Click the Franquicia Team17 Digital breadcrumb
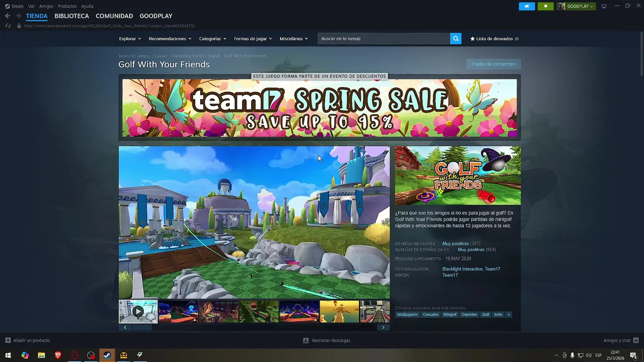This screenshot has width=644, height=362. tap(195, 56)
